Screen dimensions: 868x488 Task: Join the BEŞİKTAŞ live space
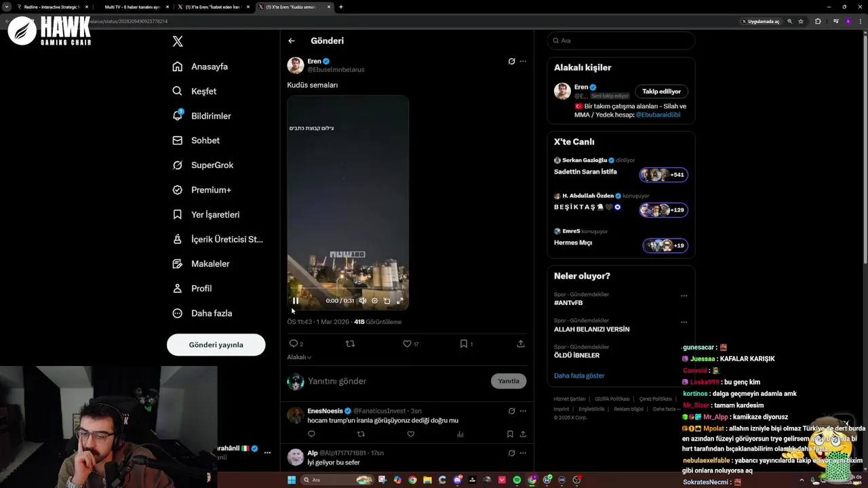[664, 210]
